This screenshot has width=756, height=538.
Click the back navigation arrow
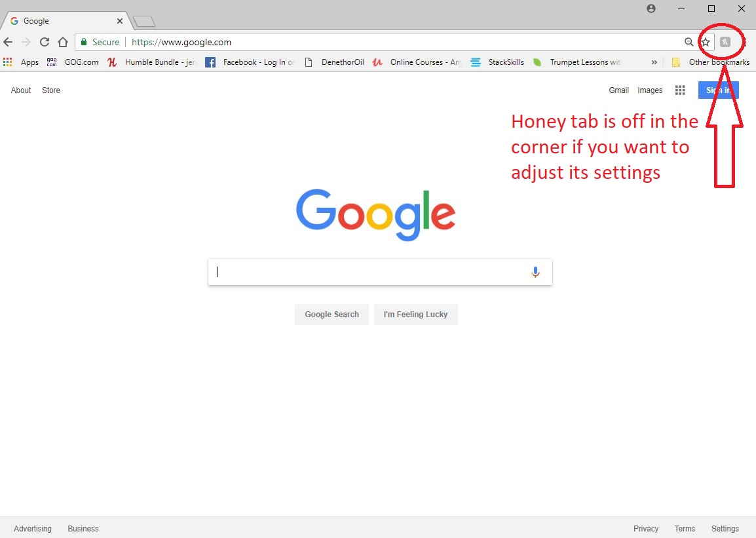coord(8,42)
